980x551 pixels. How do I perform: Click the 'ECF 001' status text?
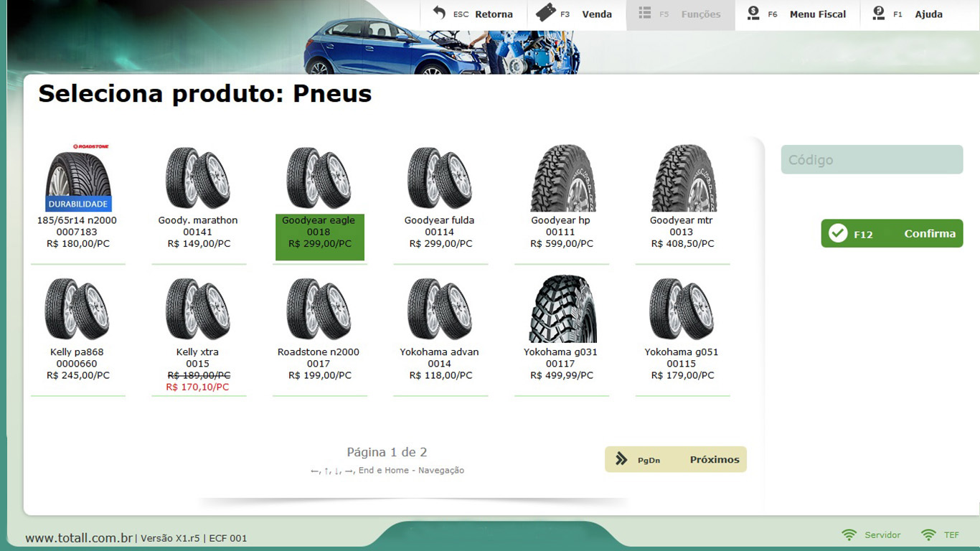pos(228,538)
